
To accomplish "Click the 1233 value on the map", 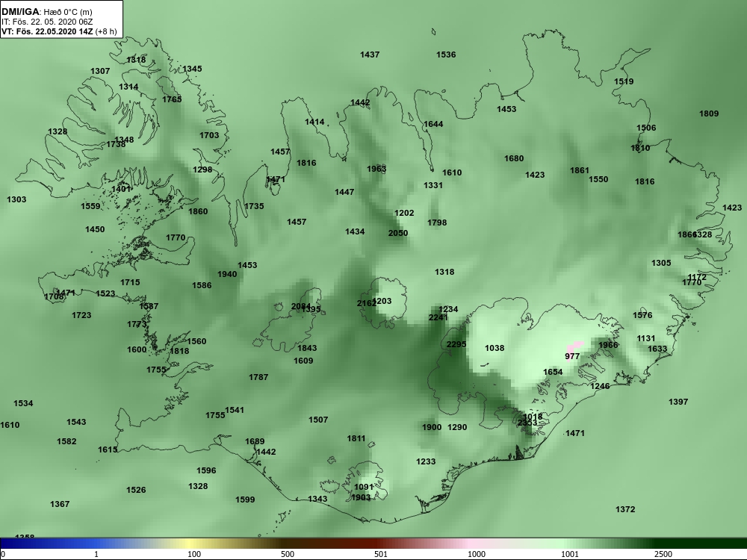I will click(426, 462).
